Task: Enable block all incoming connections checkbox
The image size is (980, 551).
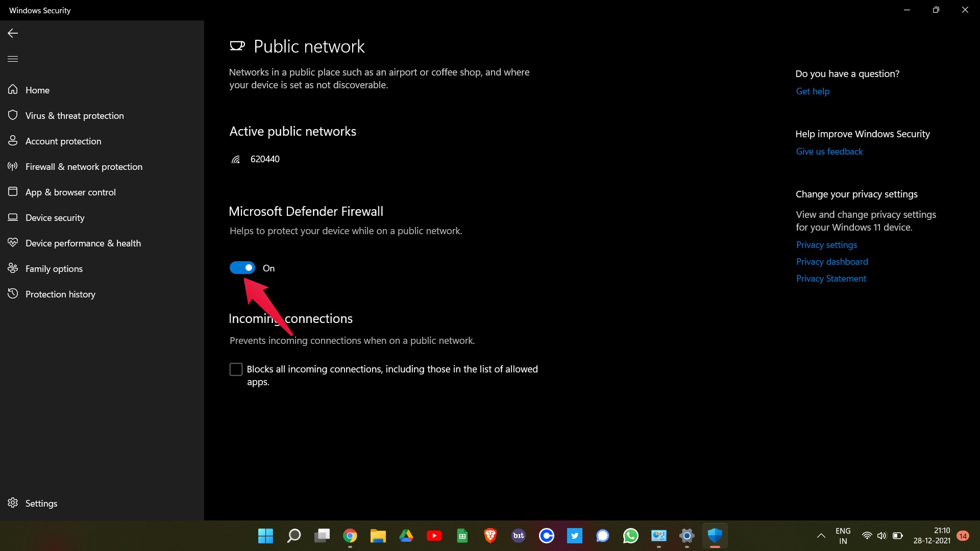Action: [x=236, y=369]
